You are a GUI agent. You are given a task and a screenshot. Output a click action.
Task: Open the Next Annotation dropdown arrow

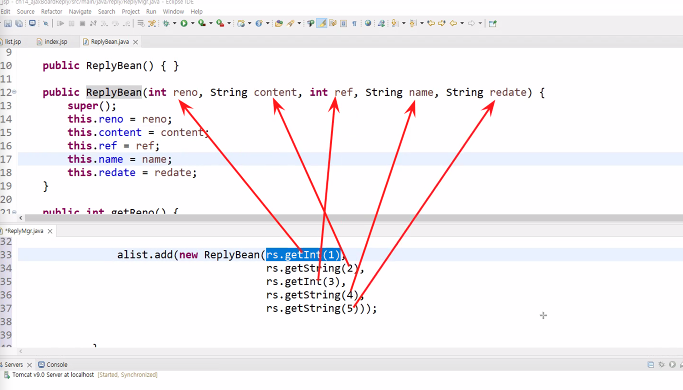tap(403, 24)
